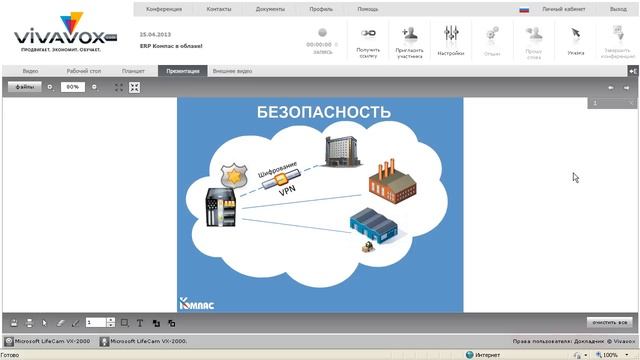Click the Vivavox logo

tap(65, 33)
